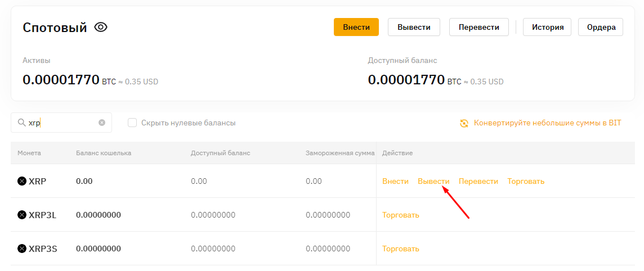The width and height of the screenshot is (644, 271).
Task: Open the Ордера button
Action: pyautogui.click(x=601, y=27)
